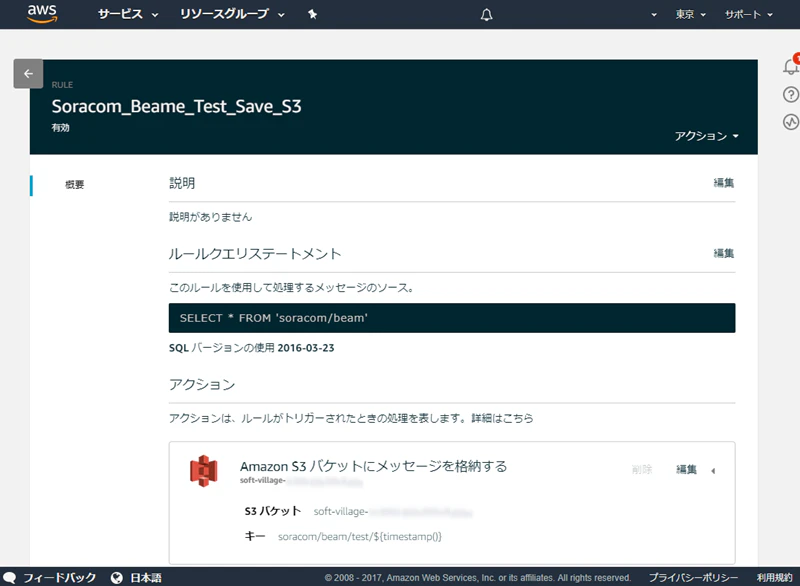This screenshot has height=586, width=800.
Task: Edit the 説明 section
Action: [723, 183]
